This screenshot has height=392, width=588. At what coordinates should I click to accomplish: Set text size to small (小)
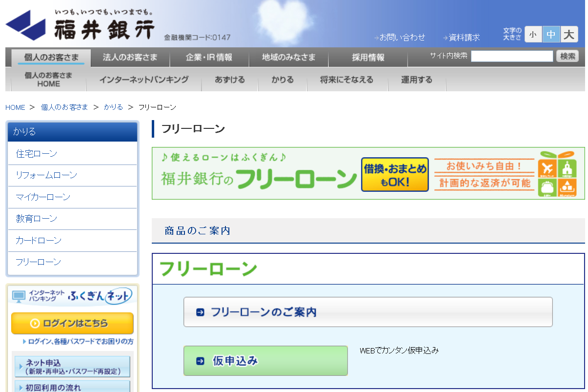[533, 34]
